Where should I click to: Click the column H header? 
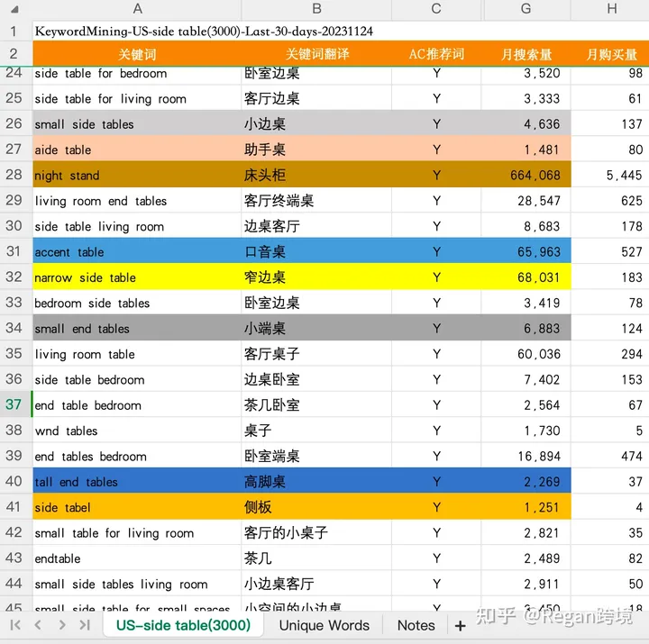point(611,9)
